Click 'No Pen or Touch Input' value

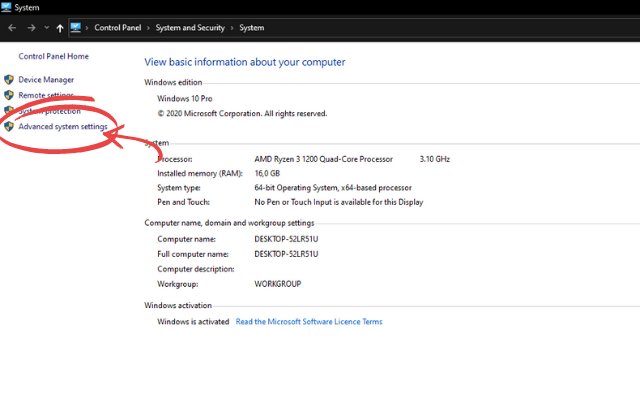tap(339, 202)
